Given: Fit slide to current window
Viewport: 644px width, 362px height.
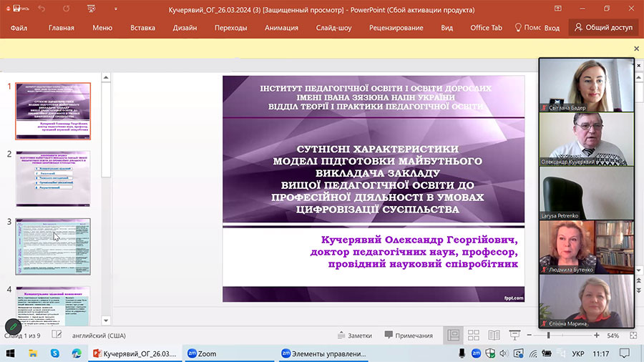Looking at the screenshot, I should 633,335.
